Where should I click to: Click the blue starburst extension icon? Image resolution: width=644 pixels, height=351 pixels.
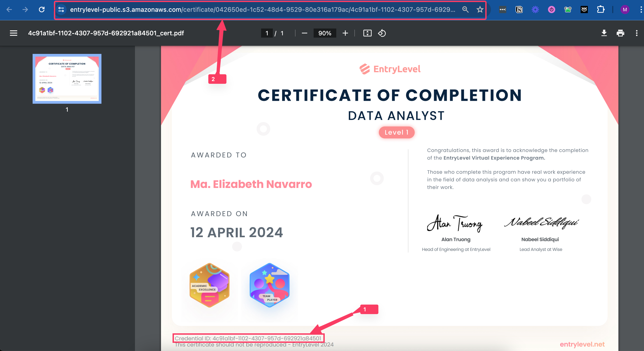tap(535, 10)
